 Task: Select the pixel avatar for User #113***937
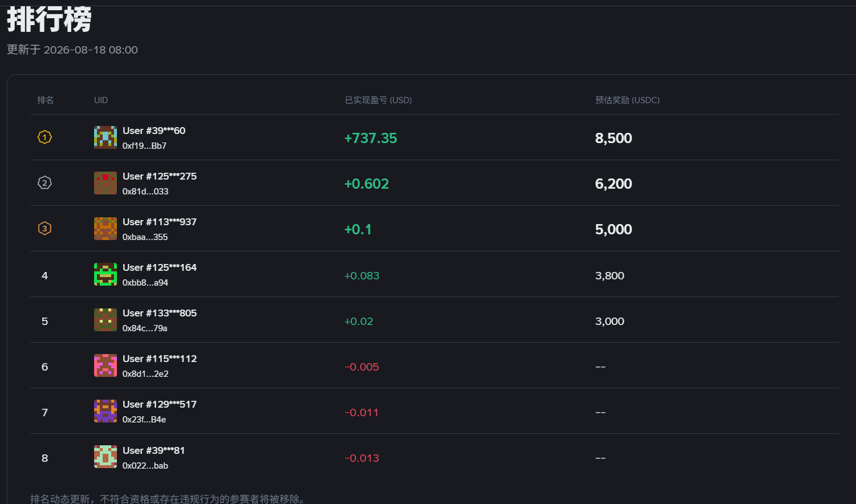pyautogui.click(x=106, y=229)
